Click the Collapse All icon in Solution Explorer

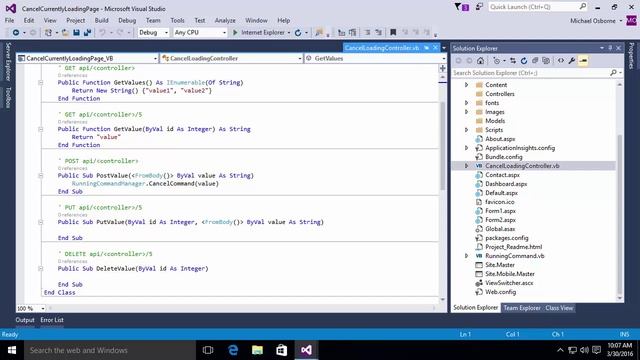535,61
